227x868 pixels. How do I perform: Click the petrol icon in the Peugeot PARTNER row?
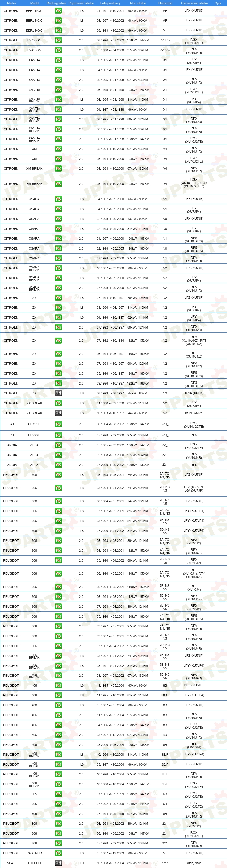pos(58,853)
